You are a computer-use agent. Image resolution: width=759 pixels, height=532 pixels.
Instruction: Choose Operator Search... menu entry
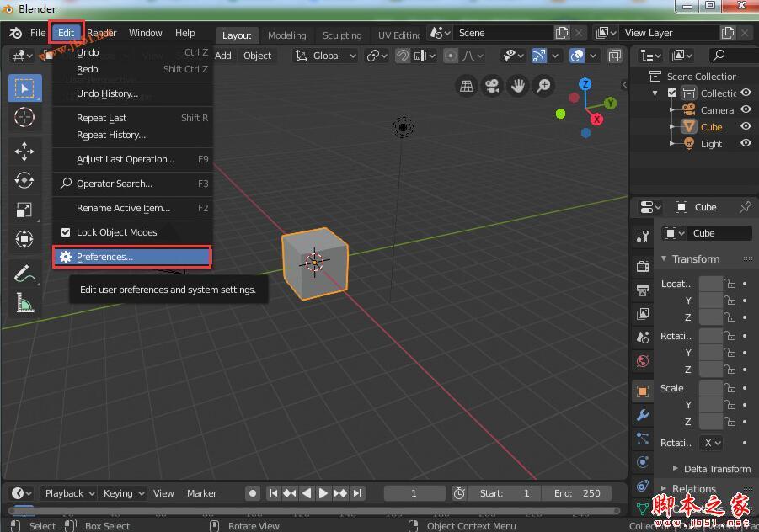[132, 184]
